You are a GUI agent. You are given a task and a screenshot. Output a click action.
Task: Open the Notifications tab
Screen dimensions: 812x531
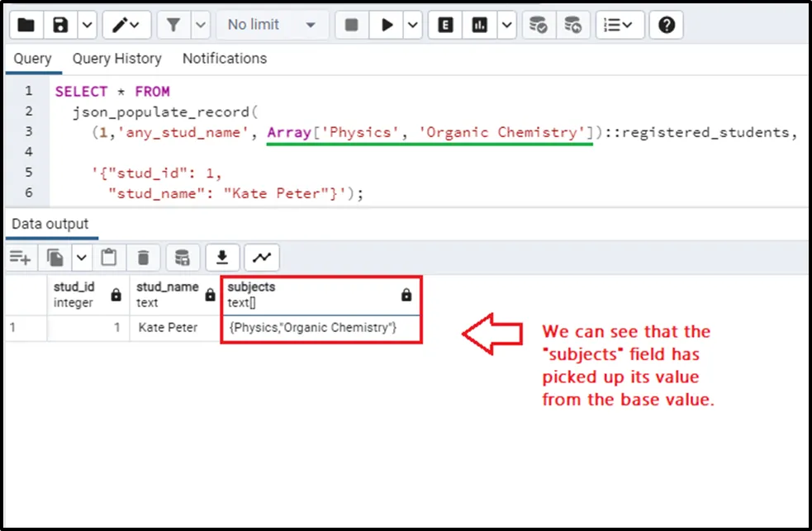pos(224,59)
